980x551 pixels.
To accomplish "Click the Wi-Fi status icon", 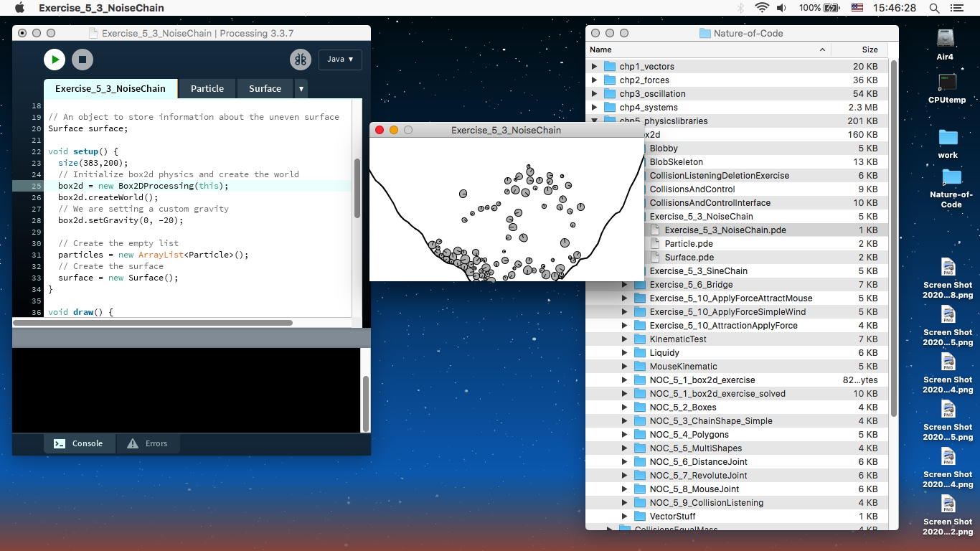I will coord(761,8).
